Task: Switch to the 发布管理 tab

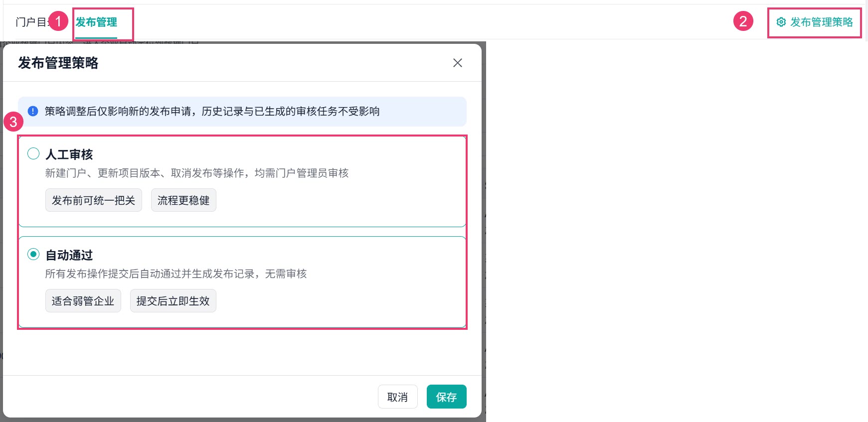Action: click(96, 22)
